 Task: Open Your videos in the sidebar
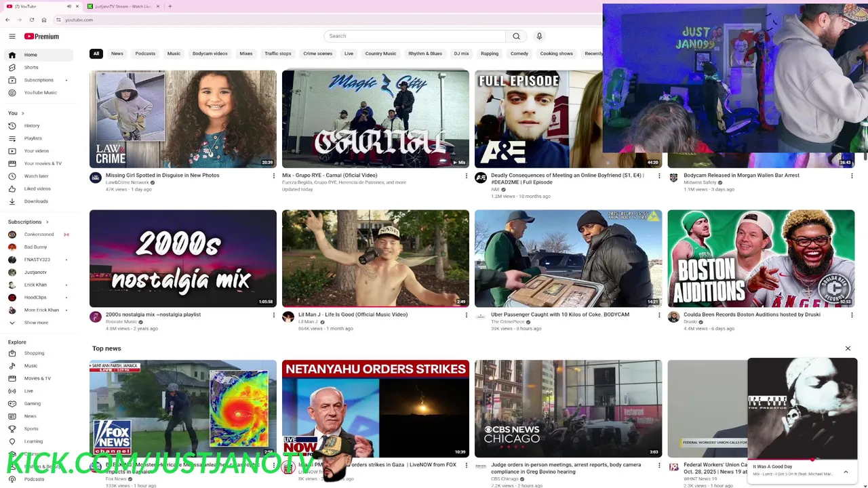click(x=37, y=150)
